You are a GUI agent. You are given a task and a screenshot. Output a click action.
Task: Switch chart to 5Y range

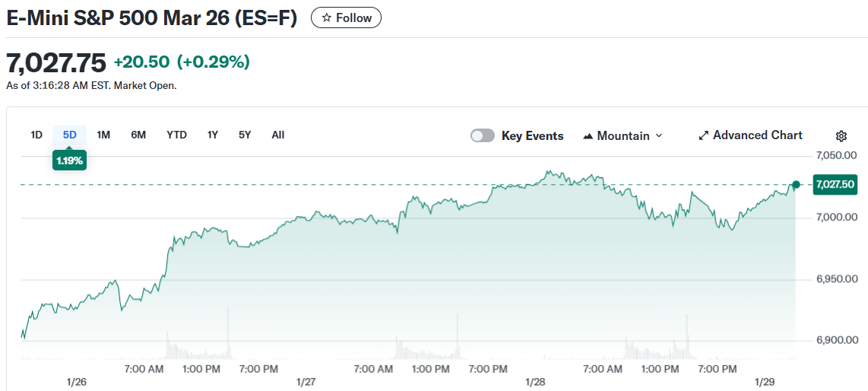coord(245,135)
